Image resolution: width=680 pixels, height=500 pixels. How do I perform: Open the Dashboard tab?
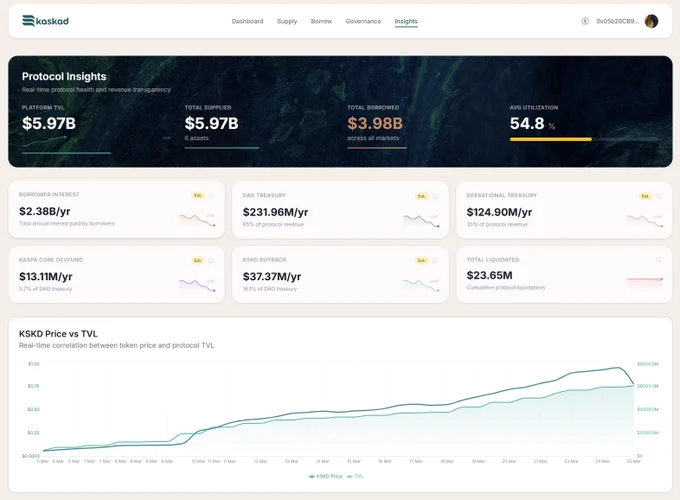[247, 21]
